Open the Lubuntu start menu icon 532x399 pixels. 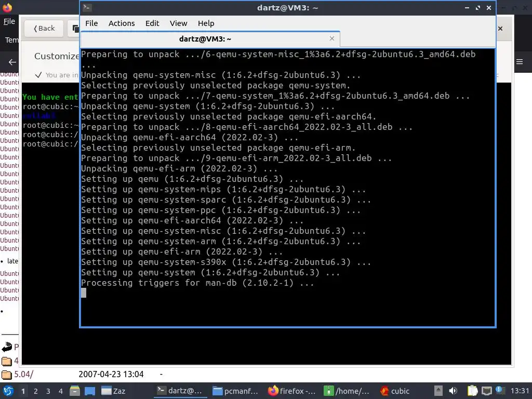click(x=7, y=391)
